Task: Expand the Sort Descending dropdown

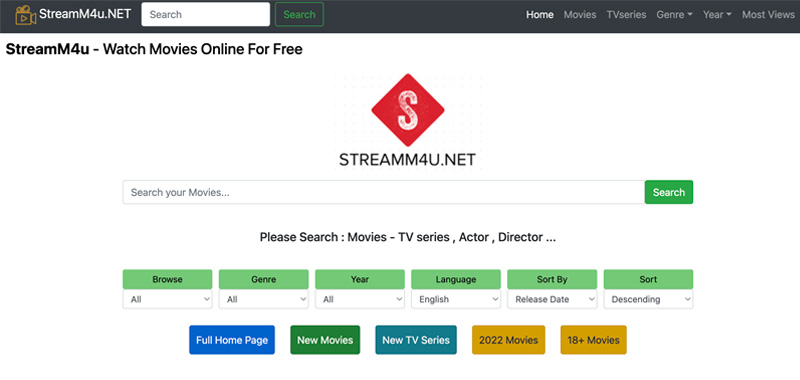Action: click(648, 299)
